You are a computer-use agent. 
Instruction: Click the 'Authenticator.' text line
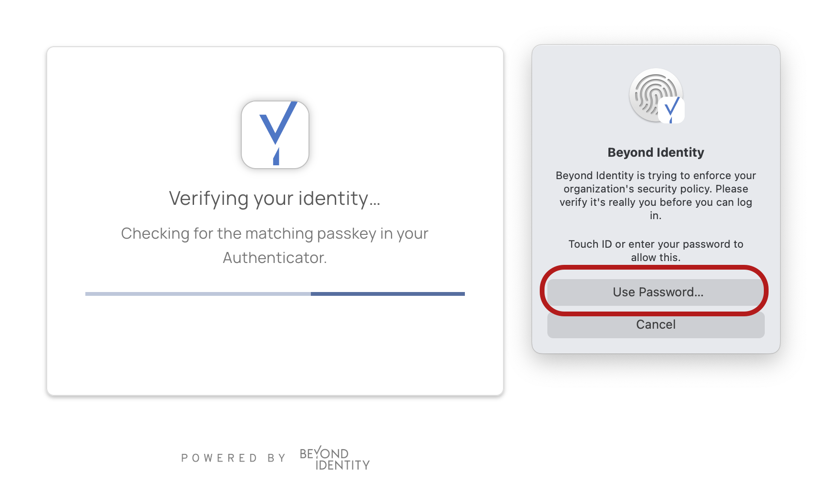275,258
